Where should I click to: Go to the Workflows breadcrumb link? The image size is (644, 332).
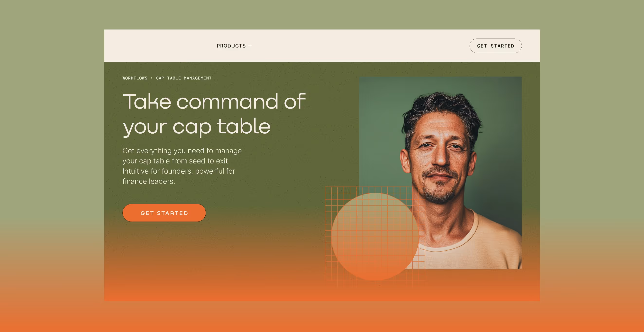(135, 78)
